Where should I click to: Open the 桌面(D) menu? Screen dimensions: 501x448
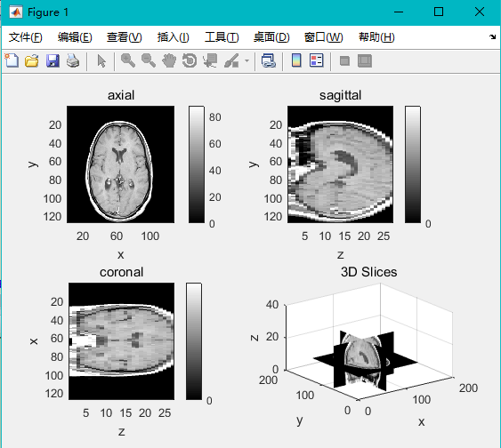coord(271,37)
